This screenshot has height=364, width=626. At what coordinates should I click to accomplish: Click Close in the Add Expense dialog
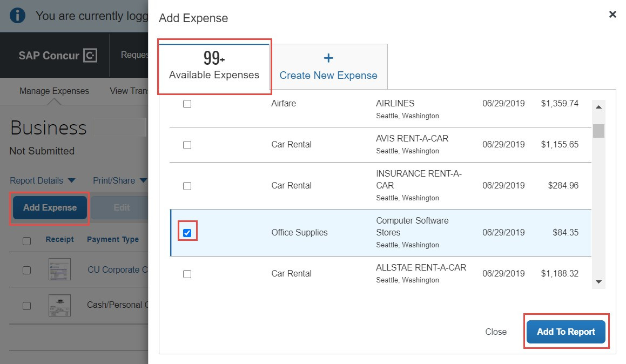(495, 332)
